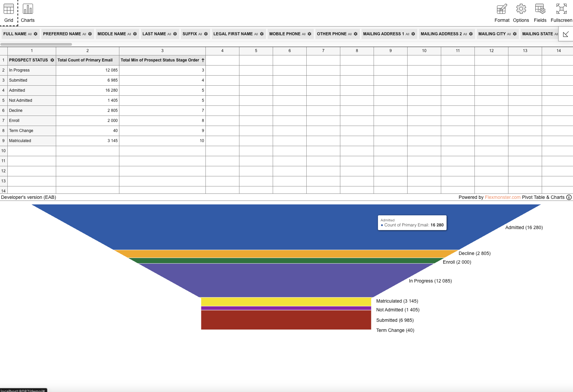Open the FULL NAME All filter dropdown

[30, 34]
